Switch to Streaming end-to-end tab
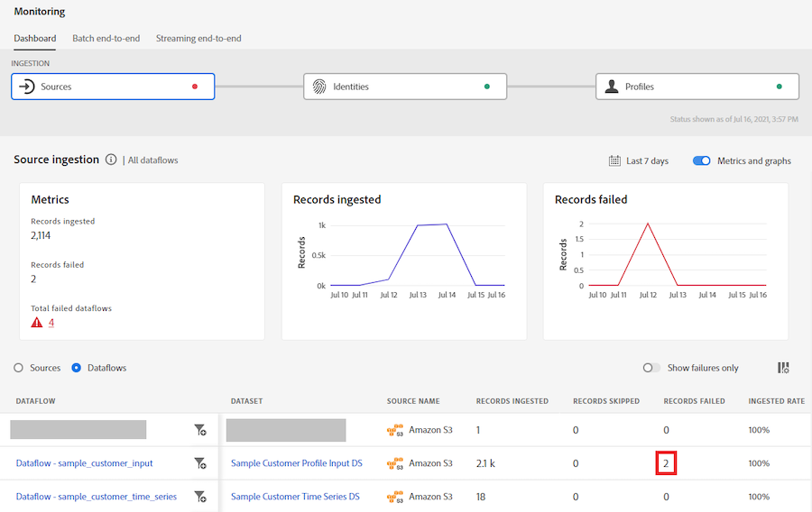The height and width of the screenshot is (512, 812). tap(198, 38)
